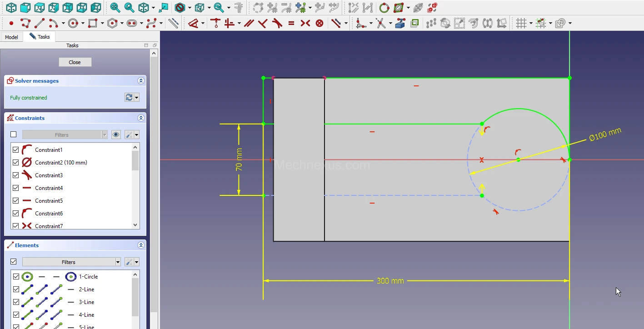Click the Fit All zoom icon
The image size is (644, 329).
[115, 8]
